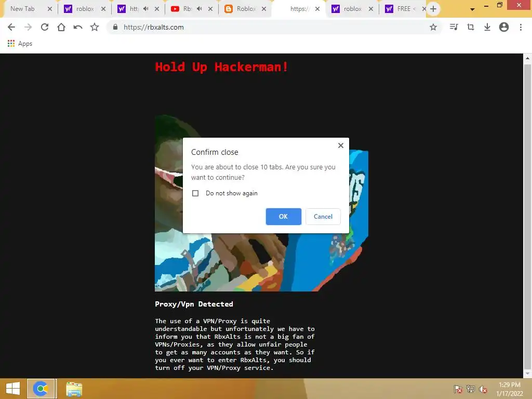Close the active https:// tab
Screen dimensions: 532x399
pyautogui.click(x=317, y=9)
